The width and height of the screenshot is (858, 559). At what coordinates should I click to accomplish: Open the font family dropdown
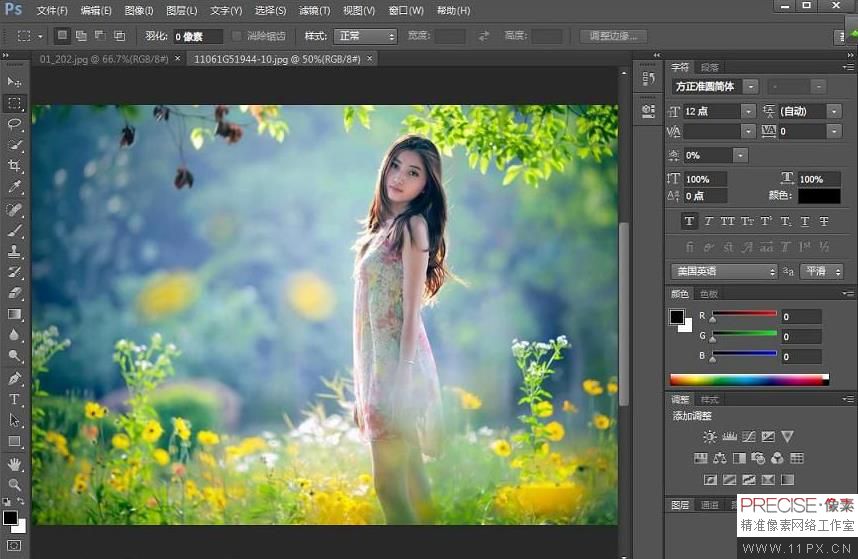[751, 86]
